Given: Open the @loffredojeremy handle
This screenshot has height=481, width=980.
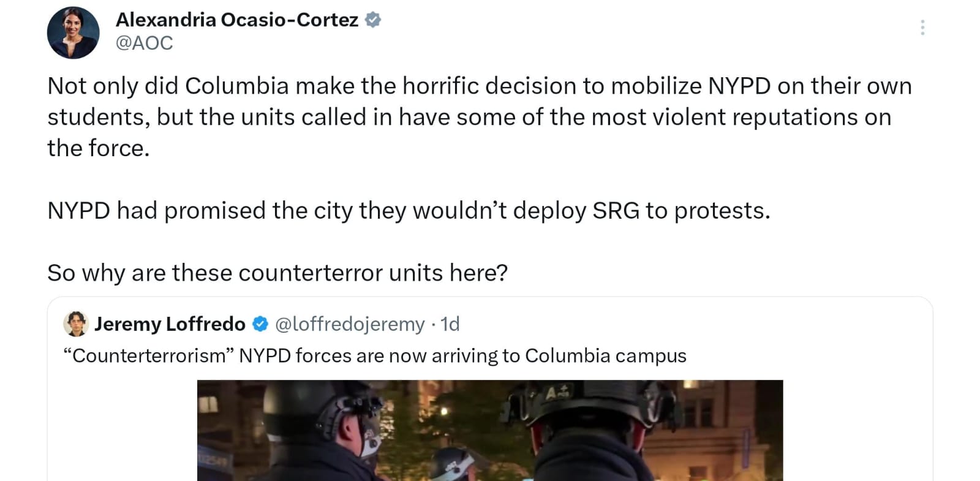Looking at the screenshot, I should 350,324.
